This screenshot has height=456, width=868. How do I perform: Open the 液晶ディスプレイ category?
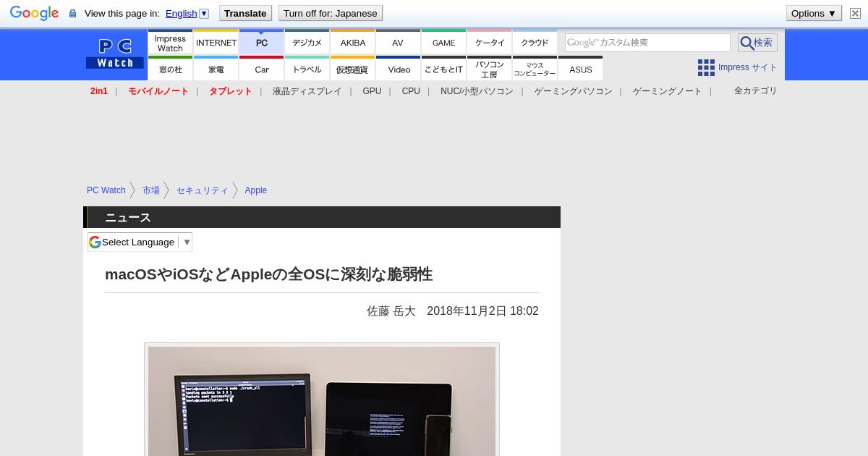point(307,91)
